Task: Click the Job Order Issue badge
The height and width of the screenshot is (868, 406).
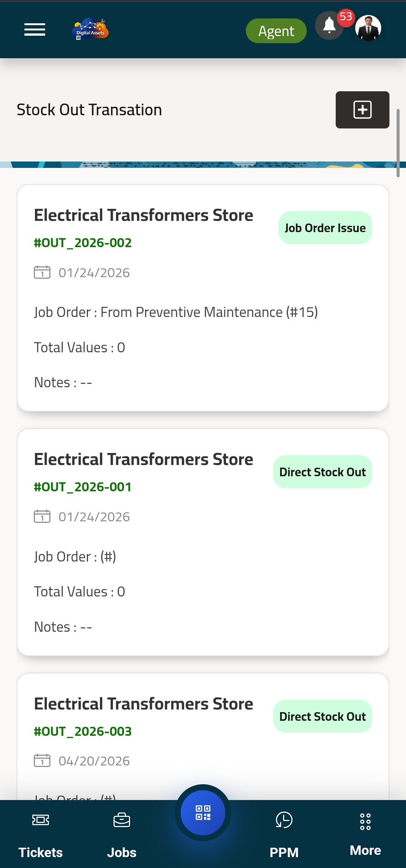Action: coord(325,228)
